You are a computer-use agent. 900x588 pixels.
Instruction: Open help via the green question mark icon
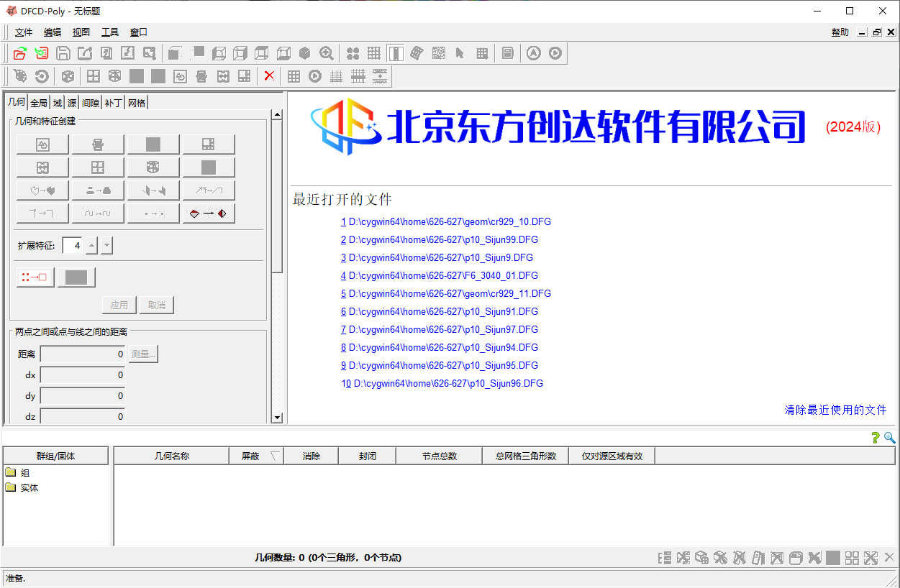[x=876, y=437]
